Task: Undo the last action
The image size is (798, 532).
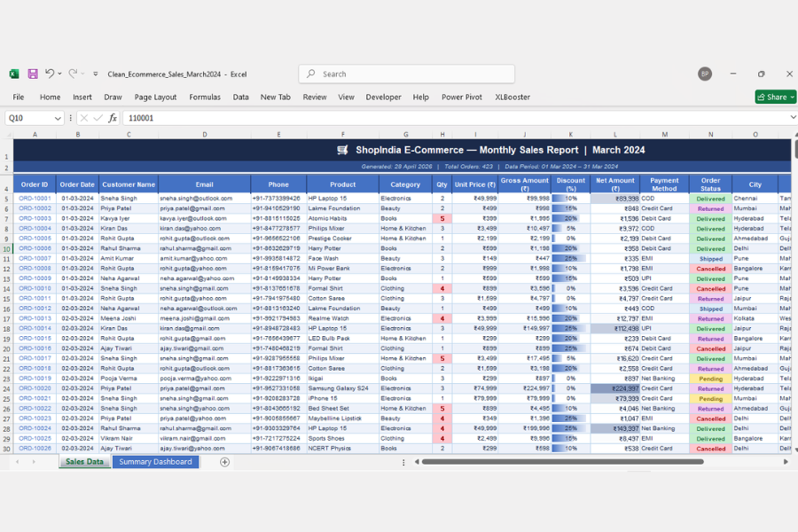Action: coord(50,74)
